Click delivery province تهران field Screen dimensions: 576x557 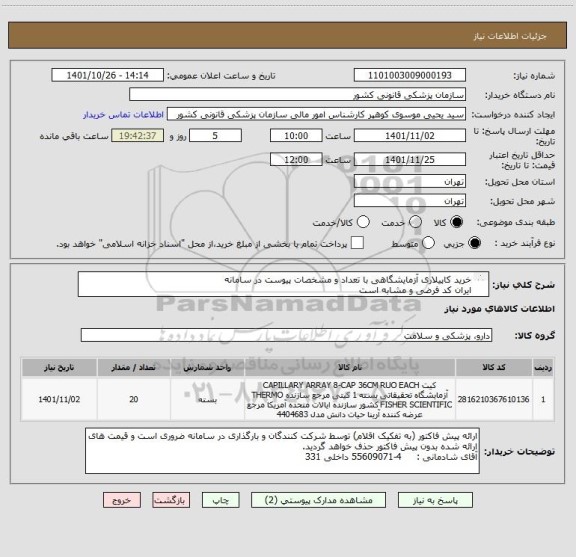pyautogui.click(x=410, y=182)
